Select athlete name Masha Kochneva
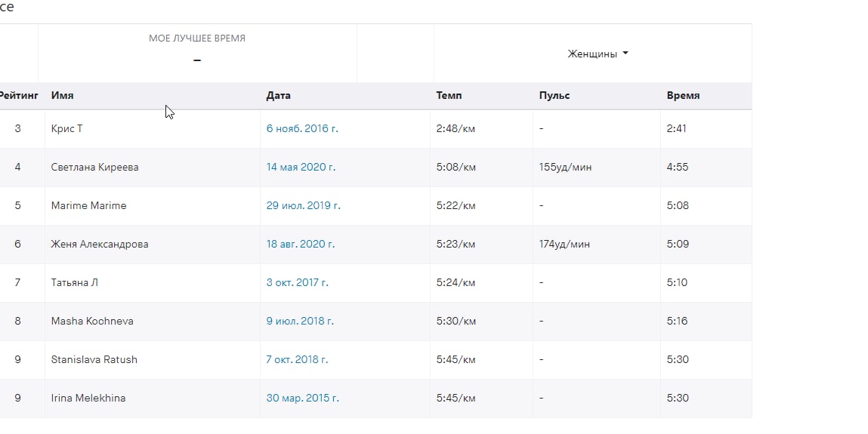 pyautogui.click(x=92, y=321)
